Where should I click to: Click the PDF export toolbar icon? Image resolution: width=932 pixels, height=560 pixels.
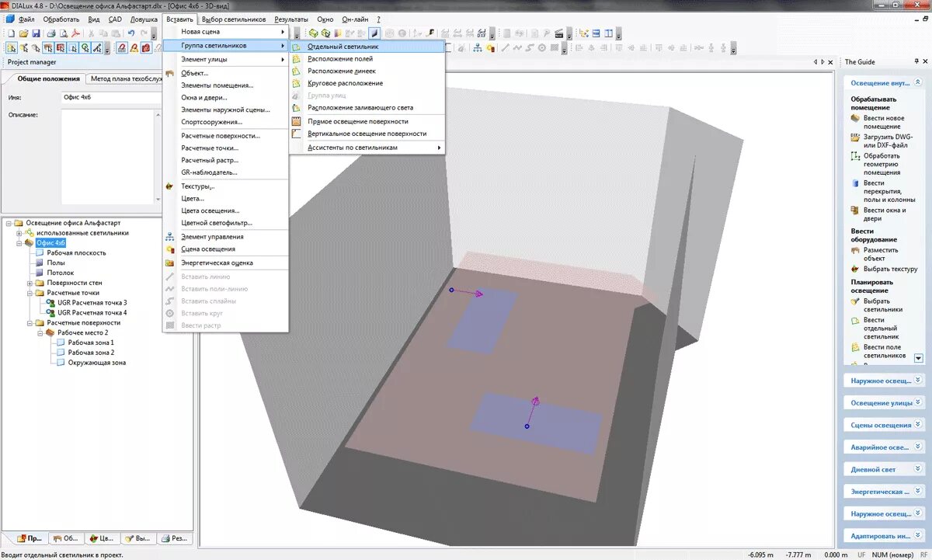(x=75, y=33)
